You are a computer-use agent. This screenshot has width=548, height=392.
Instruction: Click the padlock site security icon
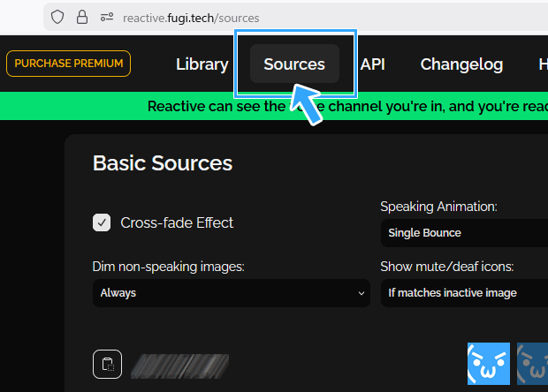click(x=82, y=17)
